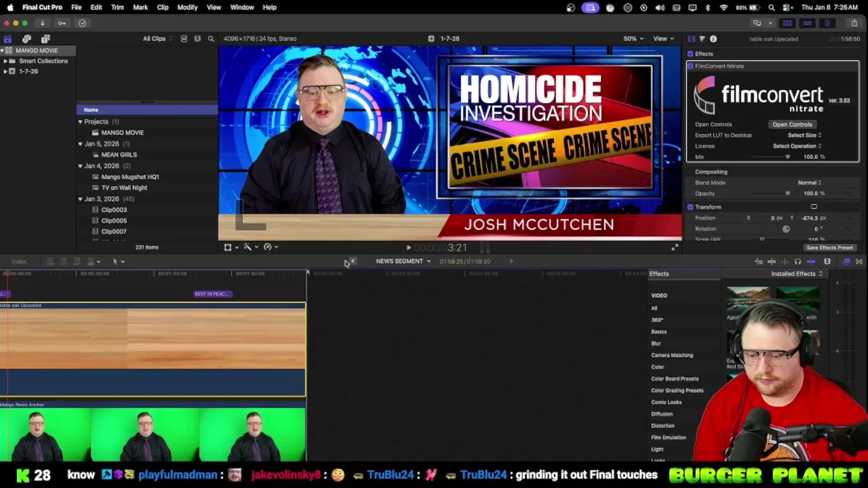868x488 pixels.
Task: Open the NEWS SEGMENT project dropdown
Action: click(x=403, y=262)
